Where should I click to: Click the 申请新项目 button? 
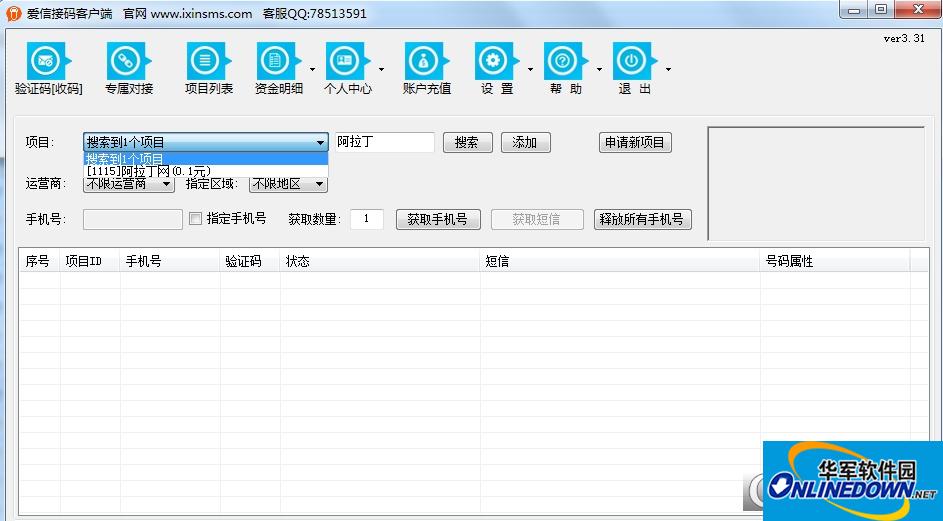pyautogui.click(x=635, y=143)
